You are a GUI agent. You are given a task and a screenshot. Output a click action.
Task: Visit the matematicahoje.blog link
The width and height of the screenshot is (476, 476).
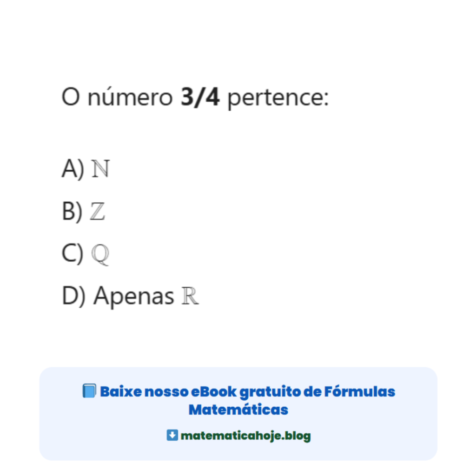coord(245,436)
